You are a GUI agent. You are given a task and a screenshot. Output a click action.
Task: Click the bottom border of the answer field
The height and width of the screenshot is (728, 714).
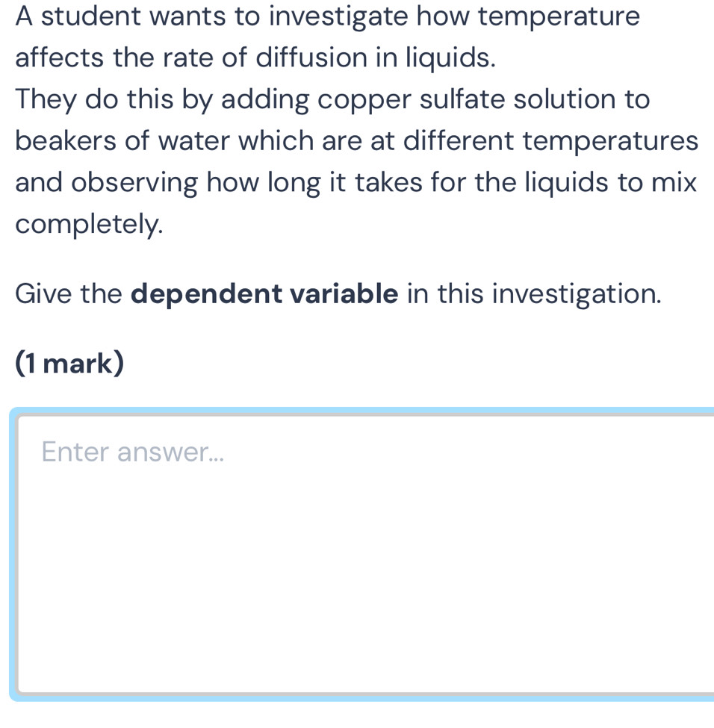[x=357, y=696]
